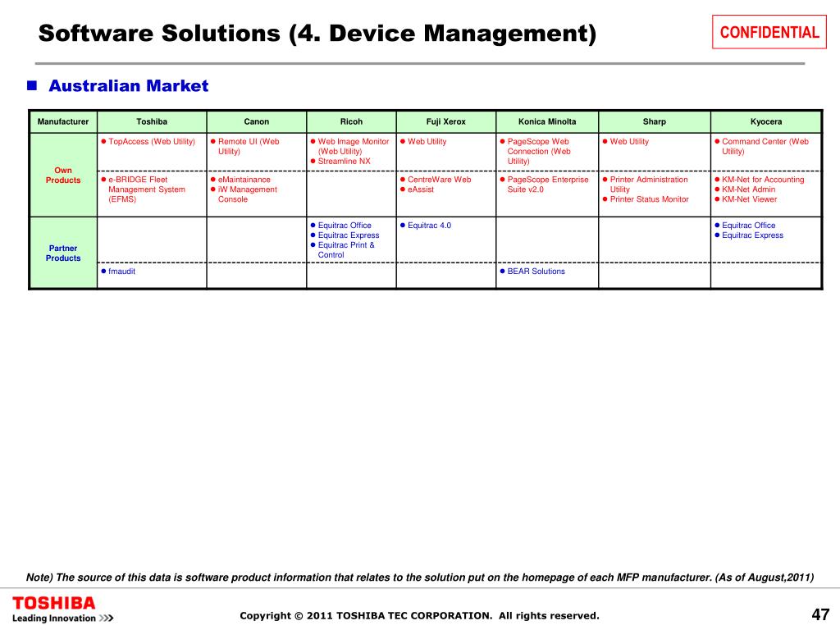Click Web Utility under Sharp
Viewport: 840px width, 630px height.
[629, 141]
